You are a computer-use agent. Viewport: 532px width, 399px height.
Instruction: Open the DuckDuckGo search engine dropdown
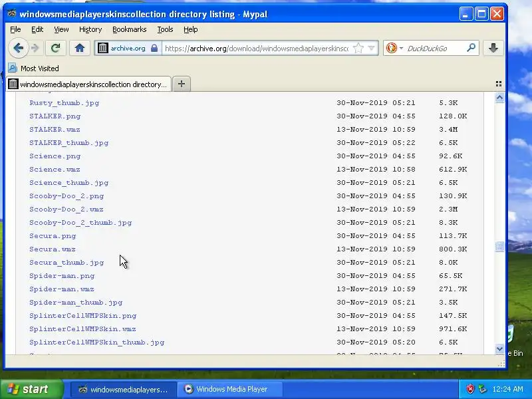pyautogui.click(x=402, y=48)
